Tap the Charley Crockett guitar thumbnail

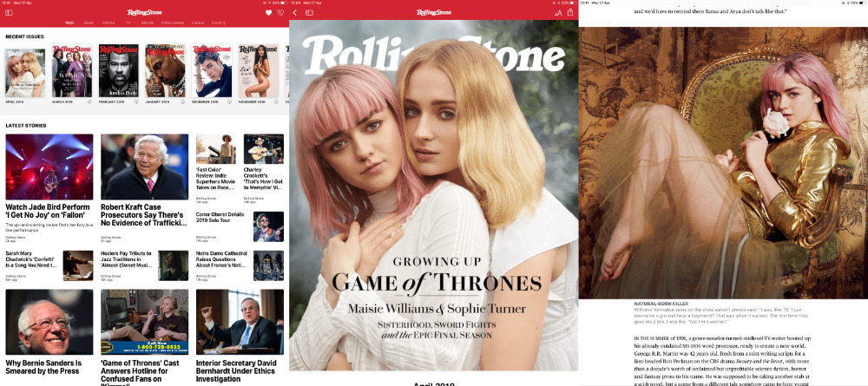coord(264,148)
